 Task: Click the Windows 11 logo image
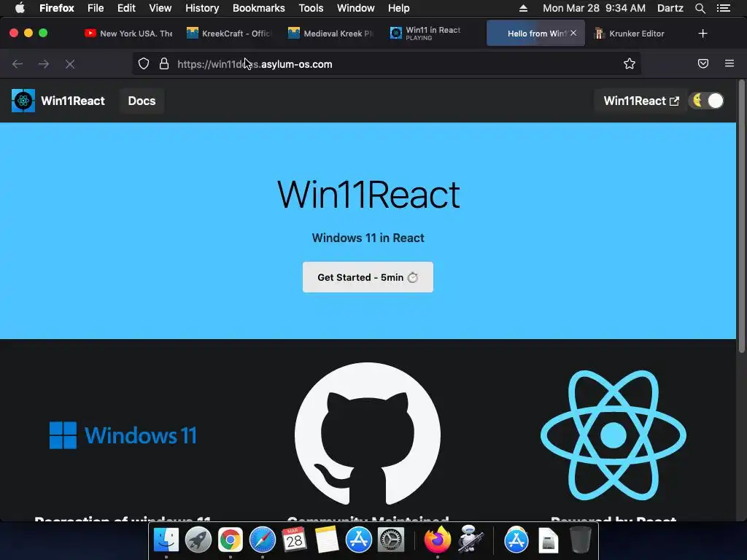[x=123, y=435]
